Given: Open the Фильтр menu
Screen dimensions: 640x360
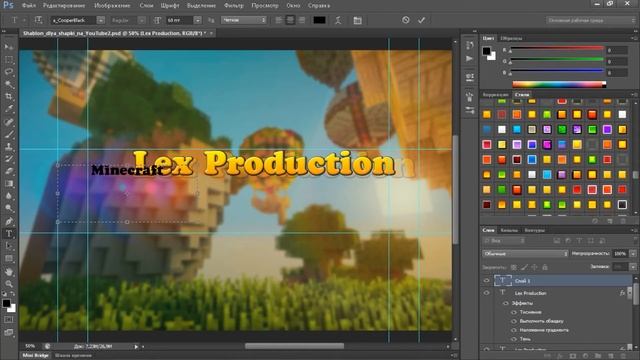Looking at the screenshot, I should tap(234, 6).
